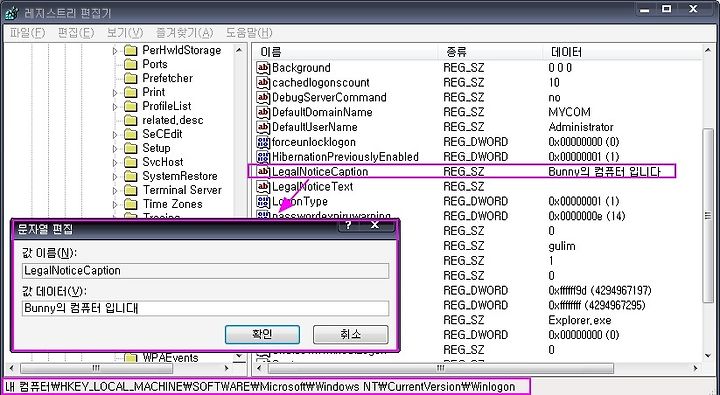Click the values pane vertical scrollbar thumb
The width and height of the screenshot is (720, 395).
pos(709,216)
